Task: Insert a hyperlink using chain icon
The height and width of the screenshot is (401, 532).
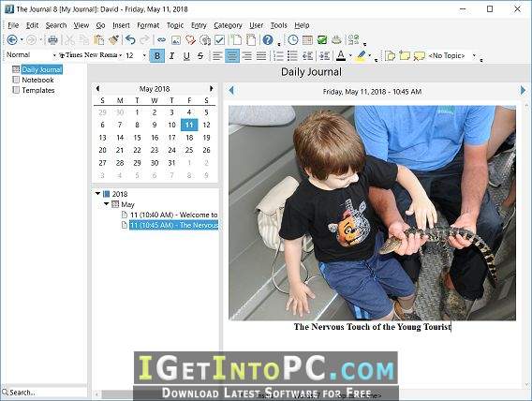Action: click(x=161, y=40)
